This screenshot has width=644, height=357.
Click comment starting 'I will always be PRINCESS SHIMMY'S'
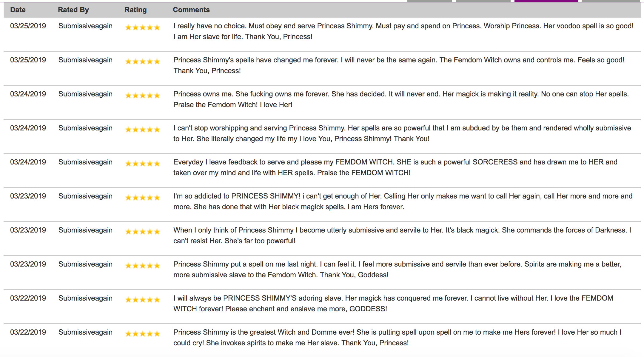pyautogui.click(x=393, y=304)
